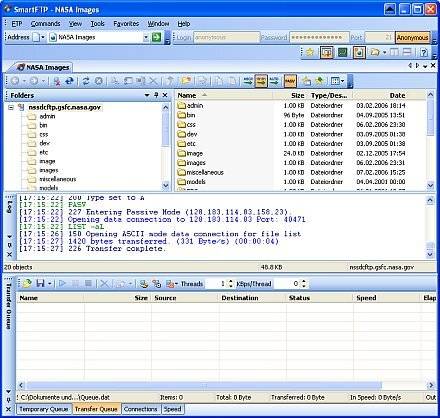
Task: Toggle the pin on Folders panel
Action: (156, 95)
